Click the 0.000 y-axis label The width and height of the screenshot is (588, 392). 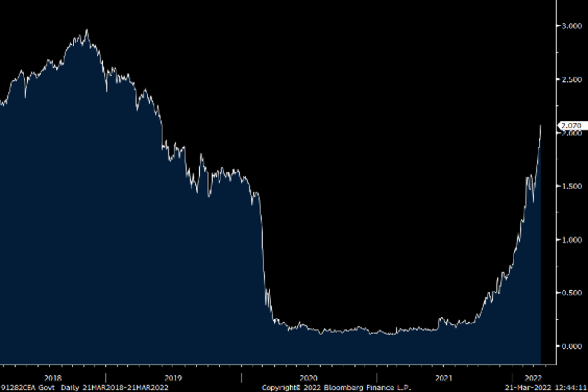coord(571,346)
